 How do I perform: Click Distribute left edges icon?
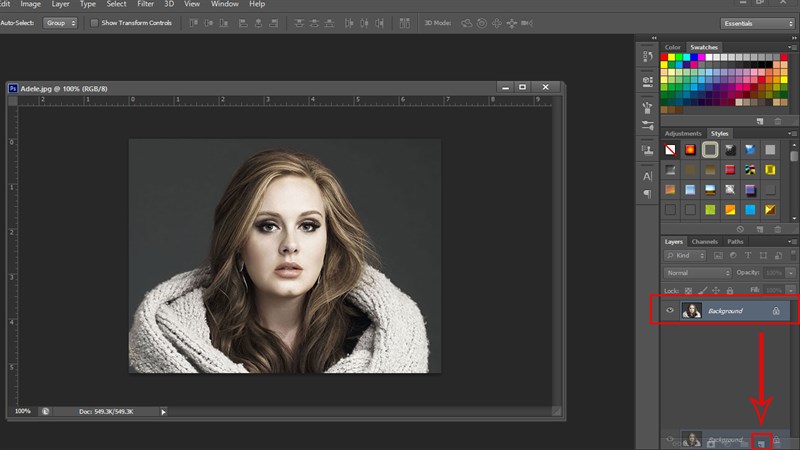(349, 23)
